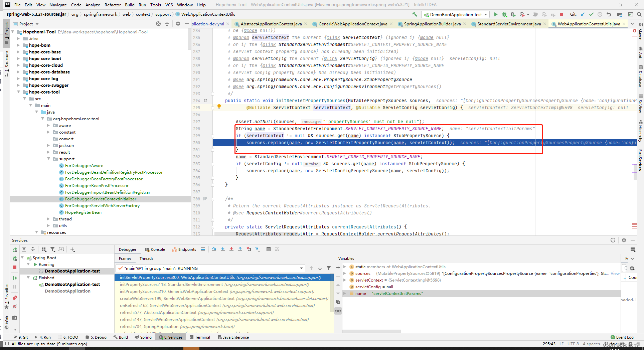Open the Maven side tool window

[x=640, y=32]
